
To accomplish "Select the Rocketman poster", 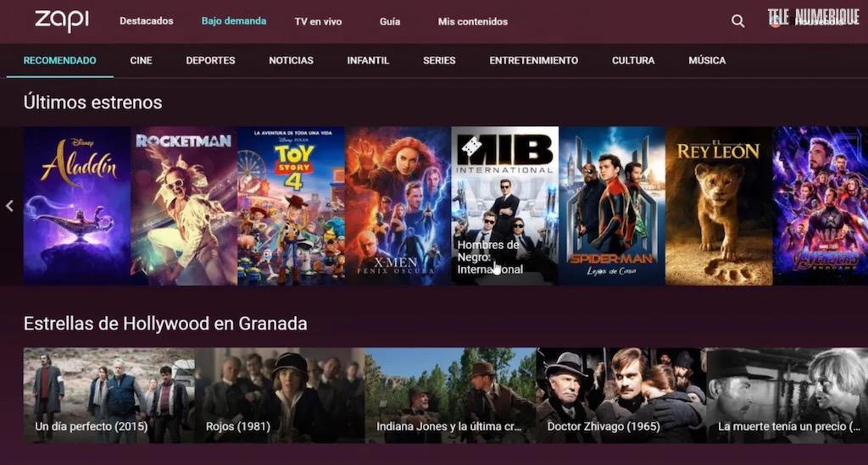I will click(x=184, y=206).
